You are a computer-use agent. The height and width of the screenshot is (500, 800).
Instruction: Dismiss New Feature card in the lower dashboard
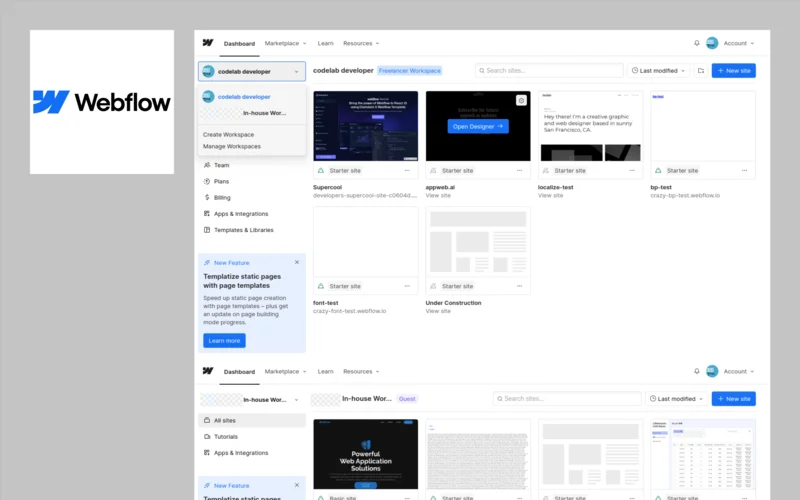[297, 485]
